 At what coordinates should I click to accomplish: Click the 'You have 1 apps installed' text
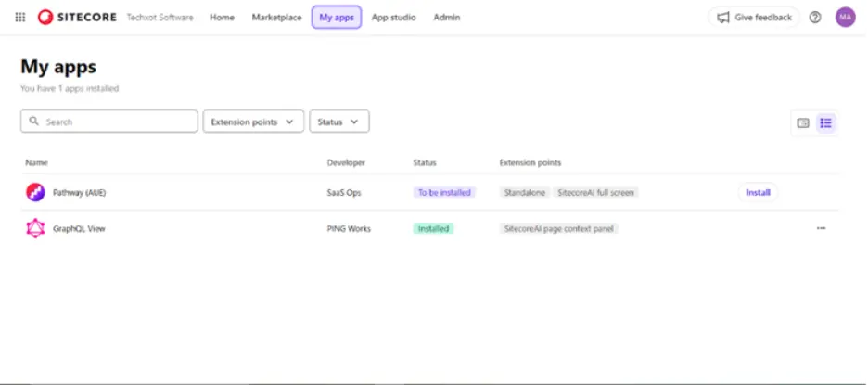[x=70, y=89]
